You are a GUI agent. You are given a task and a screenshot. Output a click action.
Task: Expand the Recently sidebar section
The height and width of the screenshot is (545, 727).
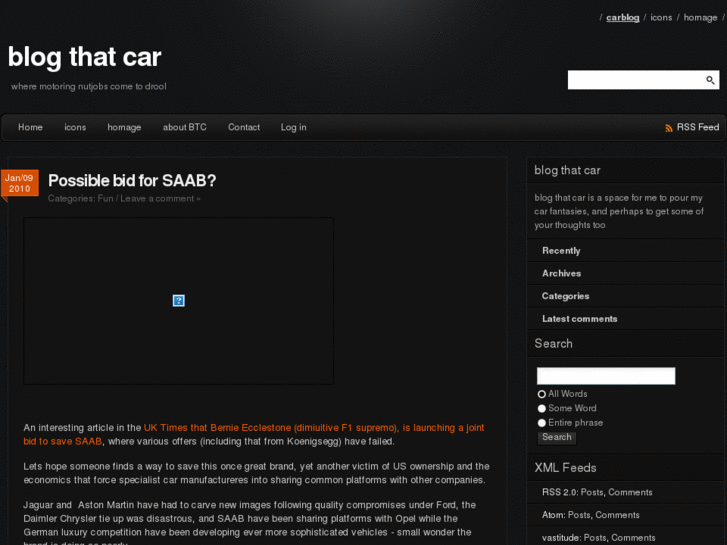click(x=561, y=250)
